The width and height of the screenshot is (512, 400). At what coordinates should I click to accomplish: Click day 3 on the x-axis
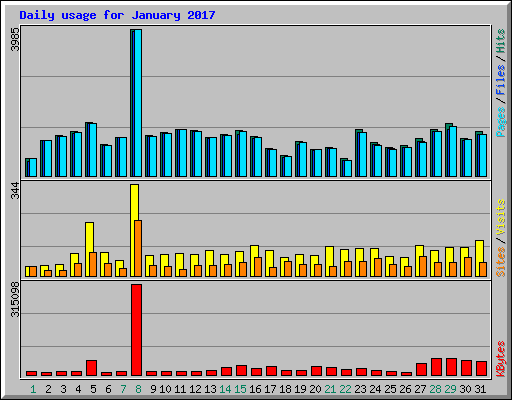pyautogui.click(x=63, y=389)
